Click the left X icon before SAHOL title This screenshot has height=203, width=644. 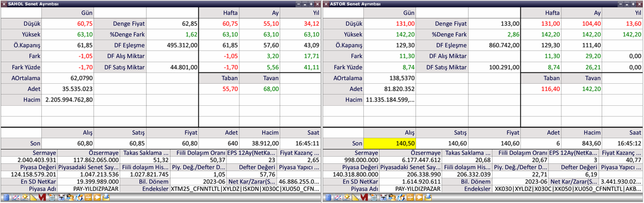(x=4, y=4)
